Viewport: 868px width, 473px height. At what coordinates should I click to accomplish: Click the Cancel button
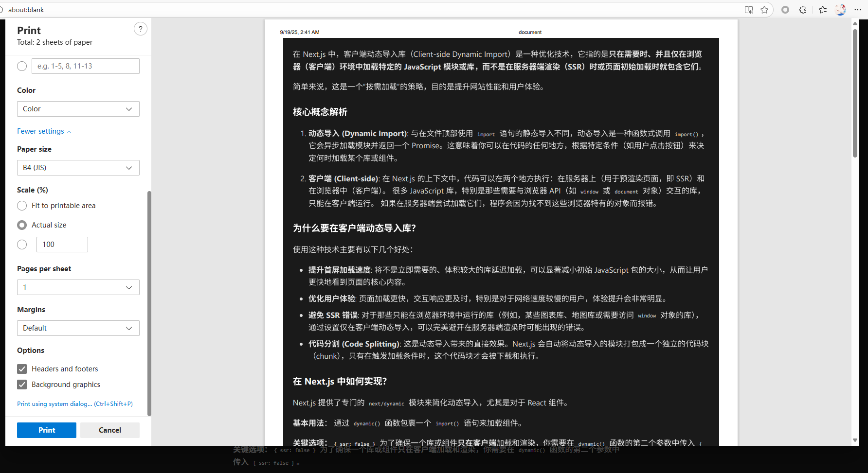pyautogui.click(x=110, y=430)
